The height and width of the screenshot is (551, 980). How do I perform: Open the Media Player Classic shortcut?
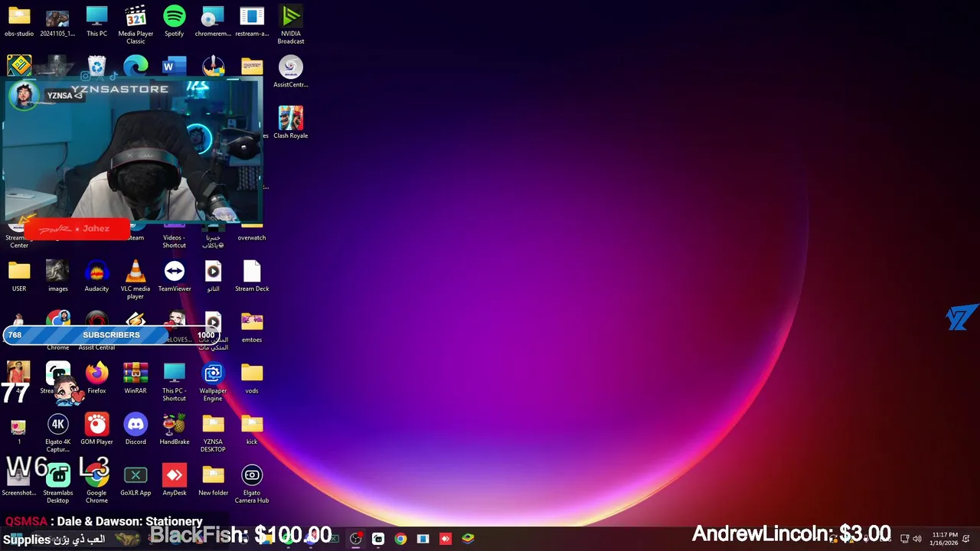pyautogui.click(x=136, y=24)
